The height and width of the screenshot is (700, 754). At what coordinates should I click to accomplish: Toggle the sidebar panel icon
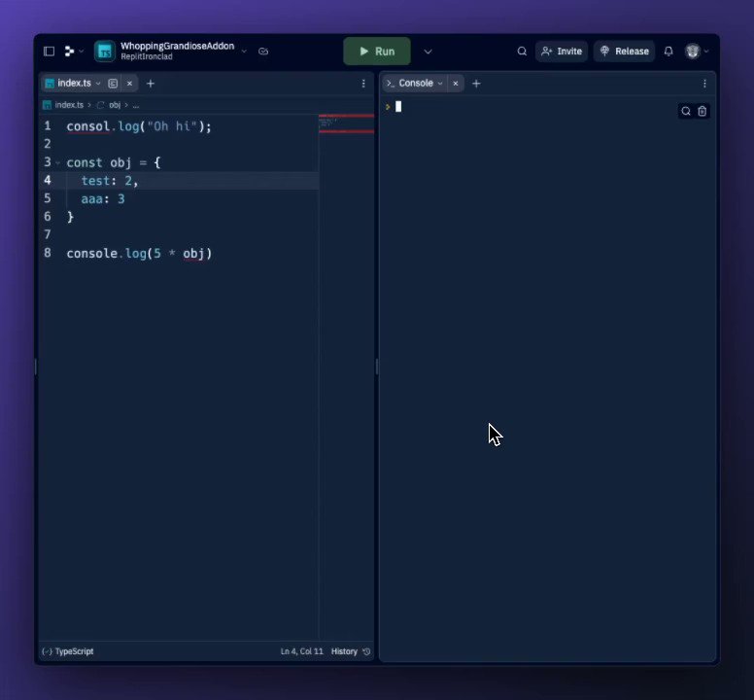[x=49, y=51]
